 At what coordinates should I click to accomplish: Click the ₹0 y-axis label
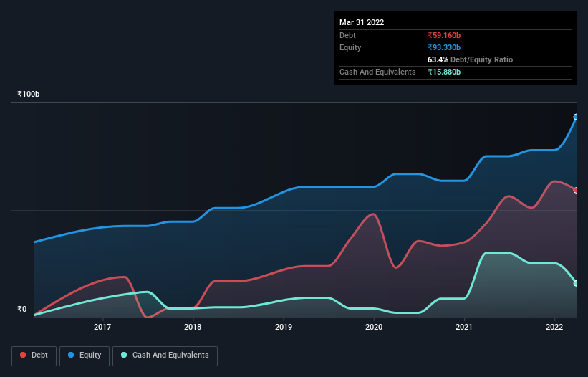22,309
